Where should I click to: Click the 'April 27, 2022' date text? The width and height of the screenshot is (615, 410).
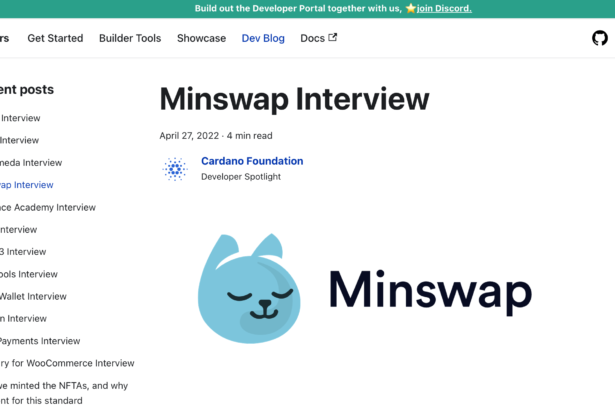[189, 136]
